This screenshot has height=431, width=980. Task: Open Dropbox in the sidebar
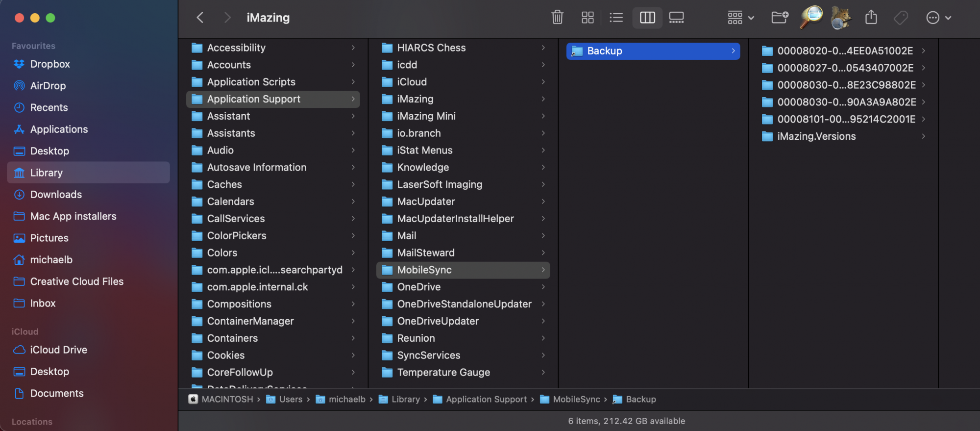(89, 64)
